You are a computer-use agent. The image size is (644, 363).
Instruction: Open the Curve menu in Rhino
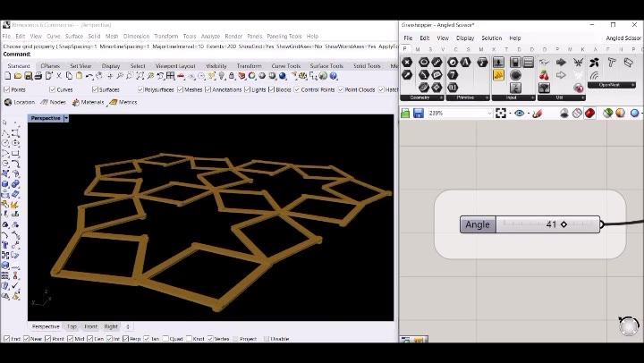tap(54, 36)
